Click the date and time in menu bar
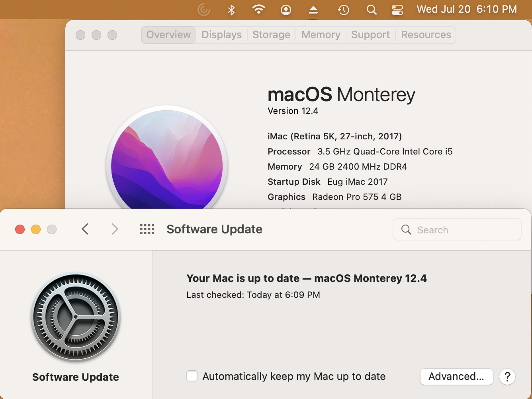 467,9
